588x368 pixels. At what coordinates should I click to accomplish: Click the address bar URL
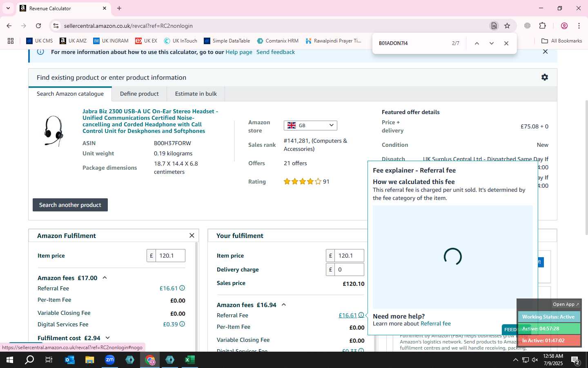click(128, 26)
